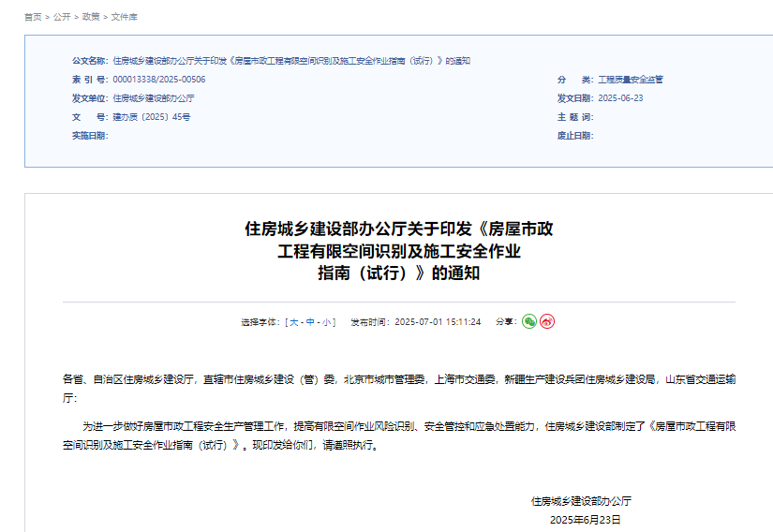The image size is (773, 532).
Task: Click paragraph starting 为进一步做好房屋市政工程
Action: click(x=399, y=436)
